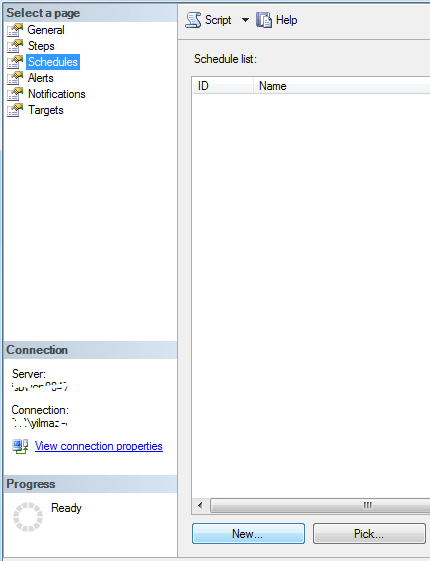Click the Help document icon
Image resolution: width=430 pixels, height=561 pixels.
click(264, 20)
